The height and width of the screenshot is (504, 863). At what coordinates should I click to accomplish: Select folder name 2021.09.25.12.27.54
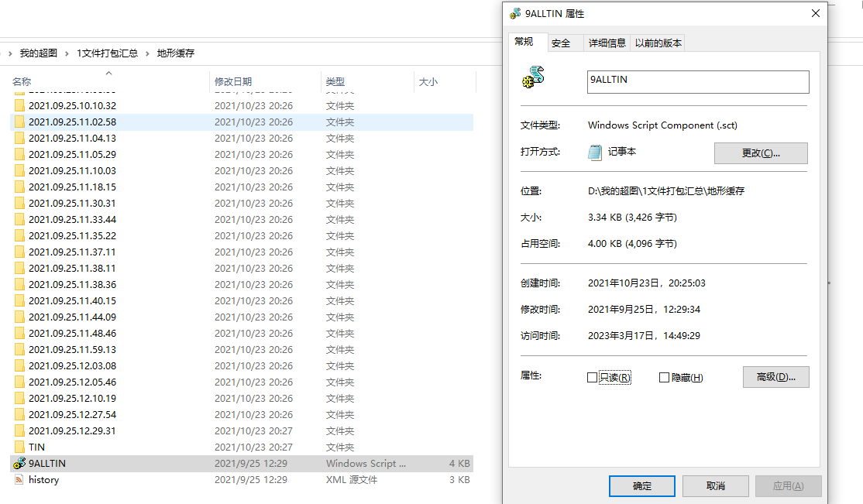(x=73, y=414)
